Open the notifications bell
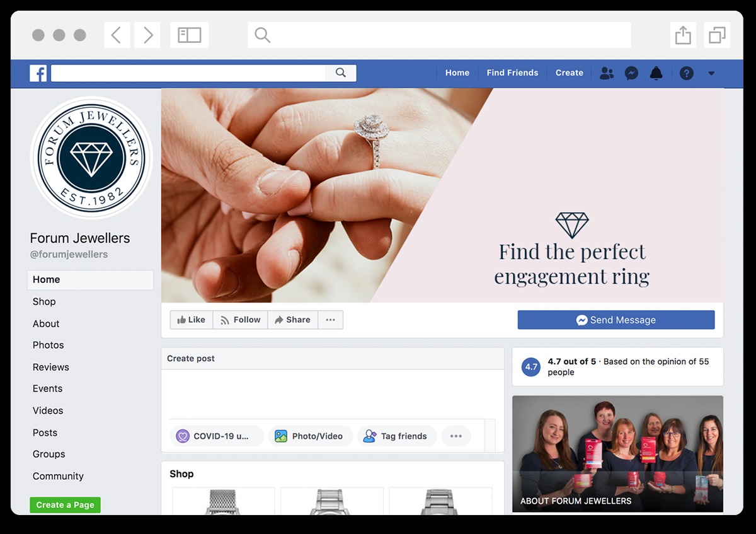Image resolution: width=756 pixels, height=534 pixels. tap(656, 73)
